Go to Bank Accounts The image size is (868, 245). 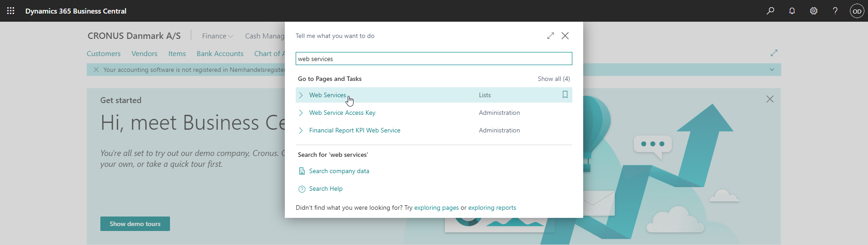[x=220, y=53]
